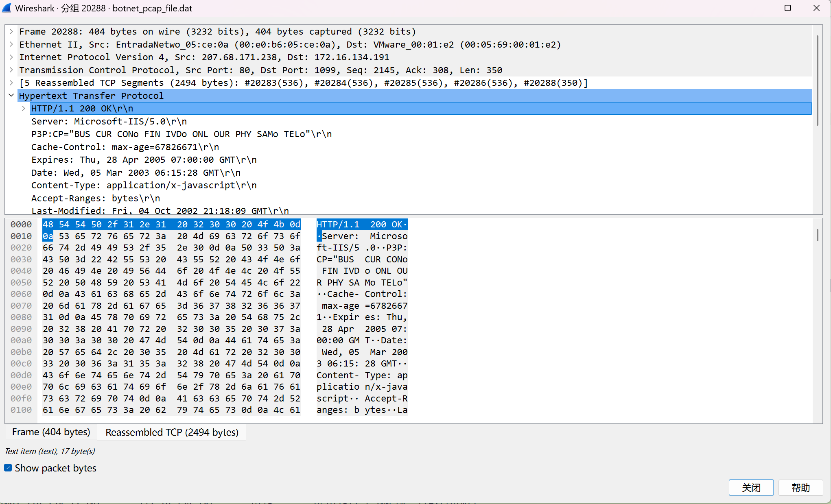
Task: Switch to Frame (404 bytes) tab
Action: coord(51,432)
